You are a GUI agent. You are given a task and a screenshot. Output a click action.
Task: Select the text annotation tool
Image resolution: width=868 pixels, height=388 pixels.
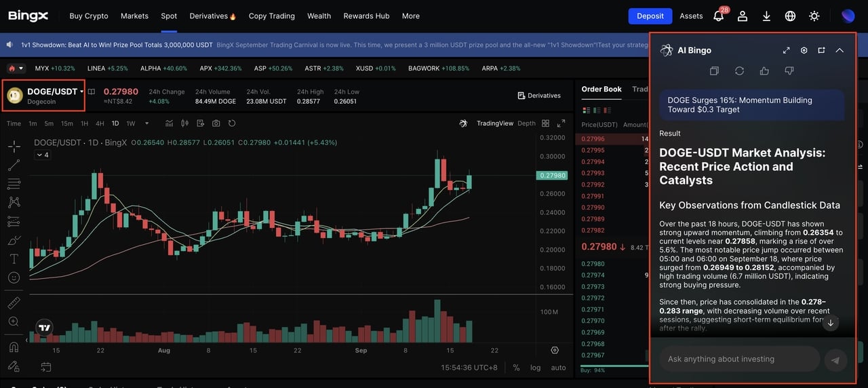(14, 259)
